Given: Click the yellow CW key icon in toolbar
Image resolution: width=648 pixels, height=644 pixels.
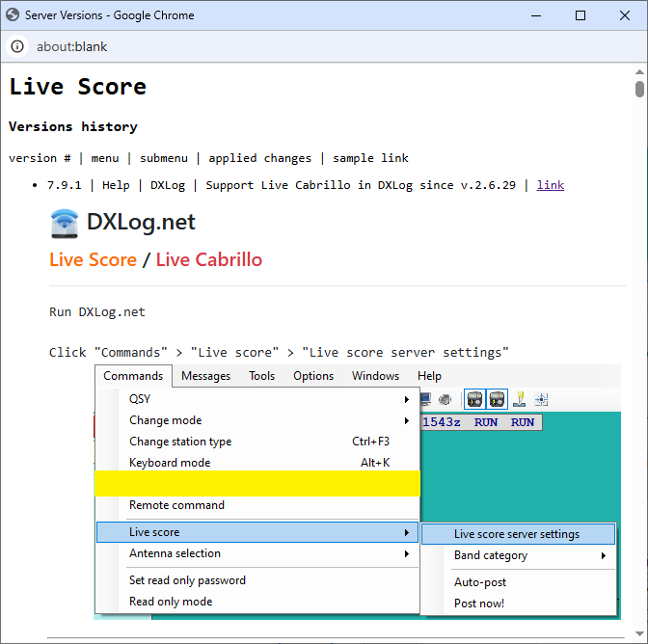Looking at the screenshot, I should [x=519, y=399].
